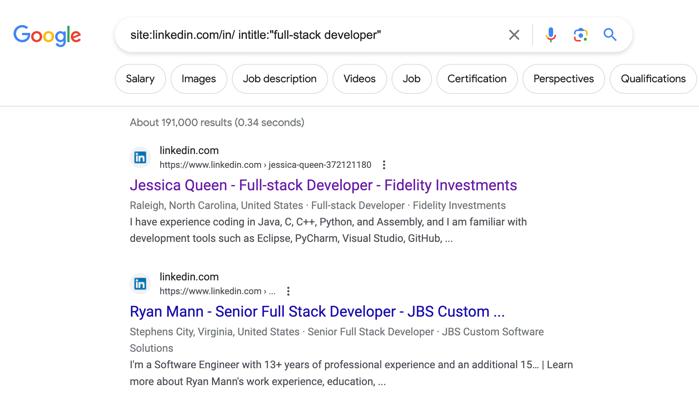Open Ryan Mann Senior Full Stack result
Image resolution: width=699 pixels, height=400 pixels.
(317, 311)
